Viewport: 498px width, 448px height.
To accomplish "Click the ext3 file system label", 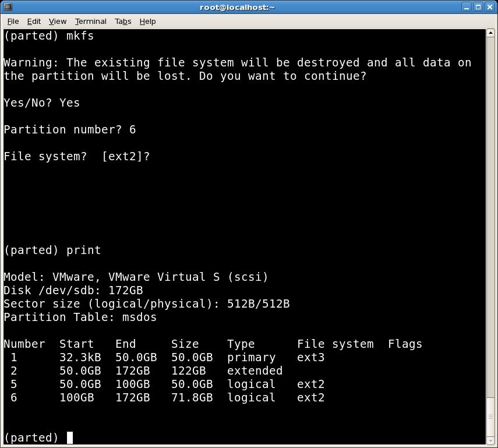I will [310, 357].
